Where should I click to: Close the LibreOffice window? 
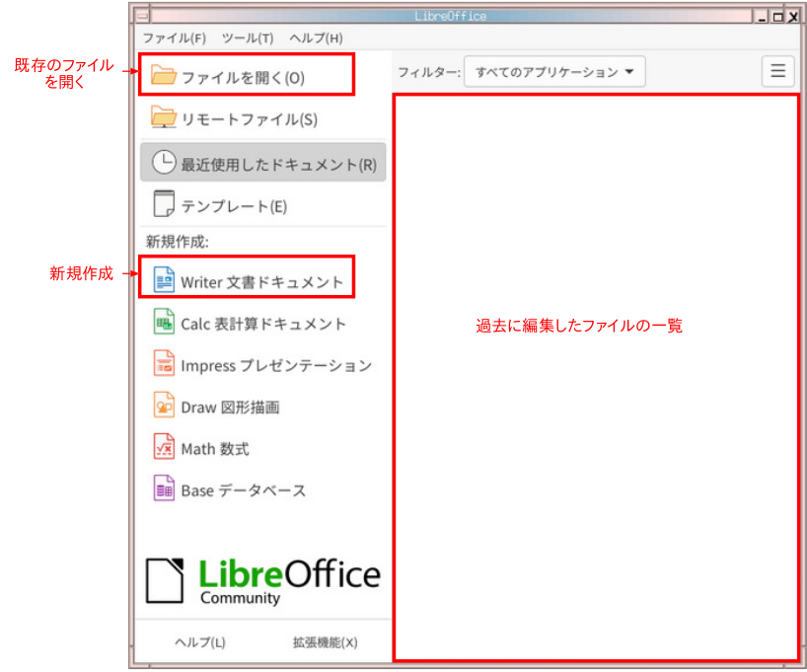click(x=793, y=17)
